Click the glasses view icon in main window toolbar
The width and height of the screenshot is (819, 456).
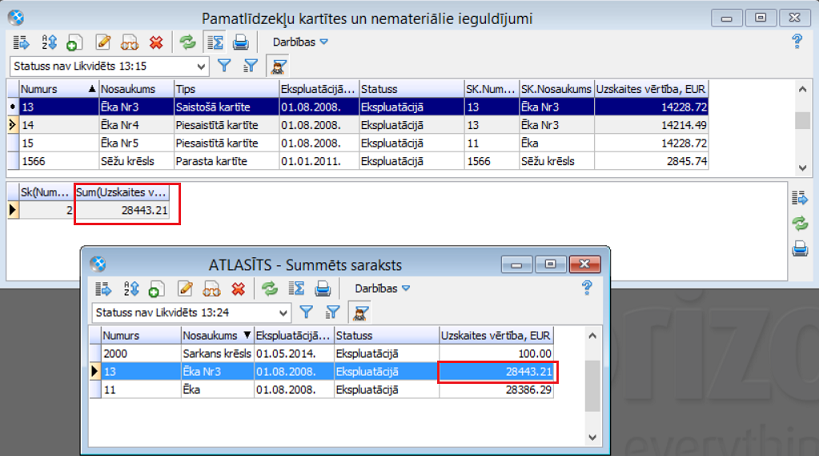click(x=129, y=43)
